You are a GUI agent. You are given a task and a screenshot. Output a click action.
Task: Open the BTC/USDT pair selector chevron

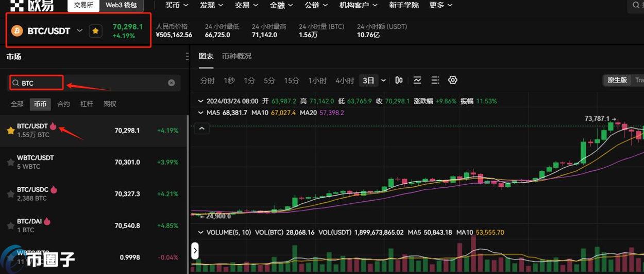[79, 31]
